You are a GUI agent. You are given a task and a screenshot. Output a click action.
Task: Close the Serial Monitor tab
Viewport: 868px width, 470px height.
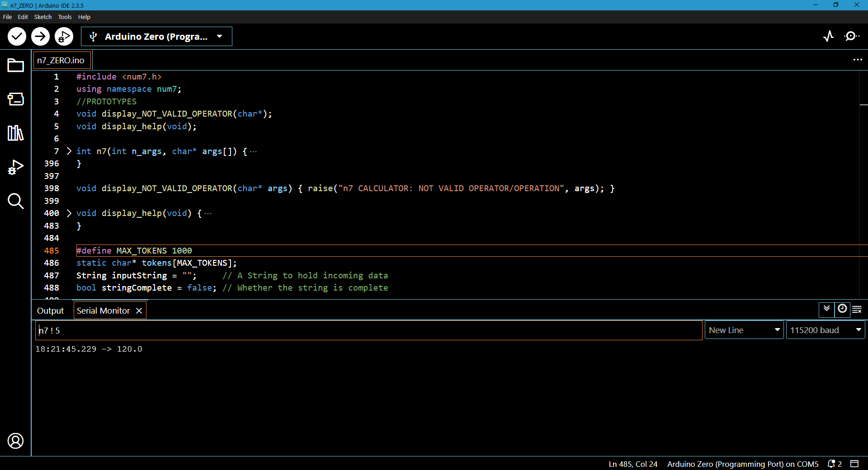point(139,311)
